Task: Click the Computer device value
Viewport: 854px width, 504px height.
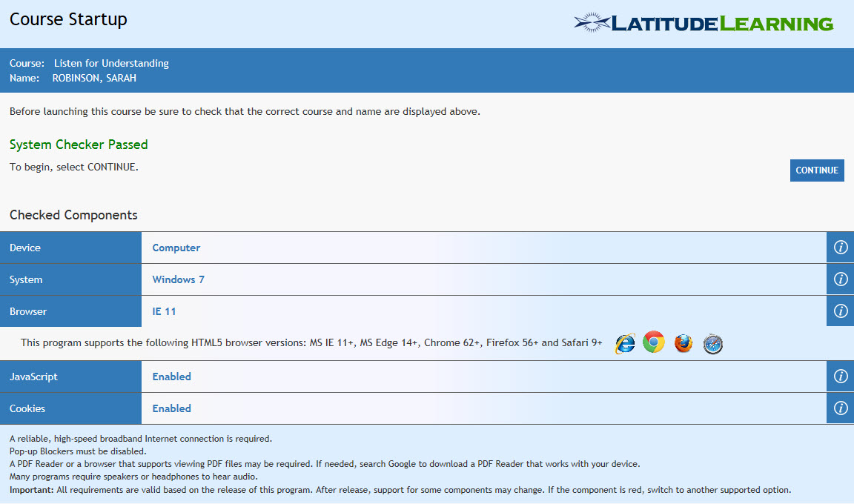Action: click(176, 248)
